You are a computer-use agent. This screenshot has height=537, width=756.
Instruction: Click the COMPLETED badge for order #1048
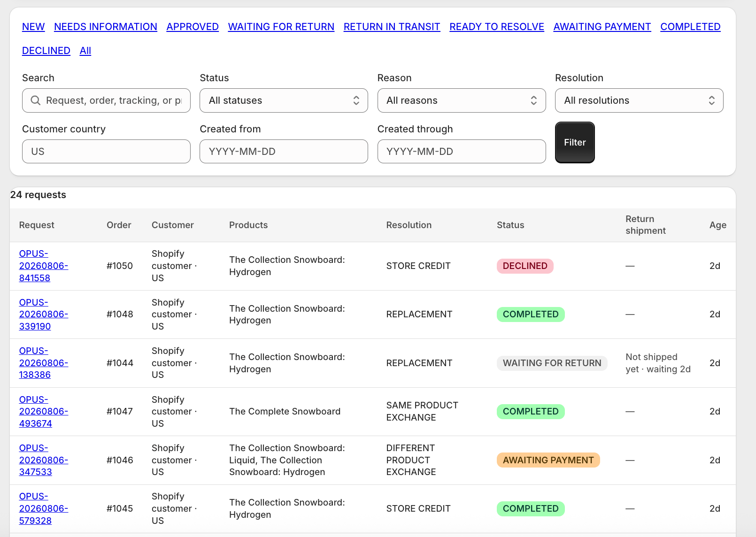[x=531, y=315]
